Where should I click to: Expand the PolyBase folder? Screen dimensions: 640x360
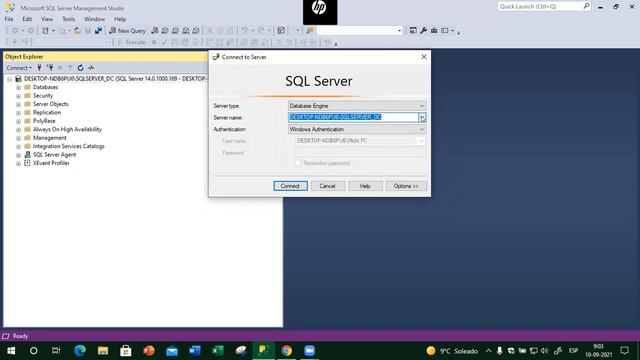point(18,121)
